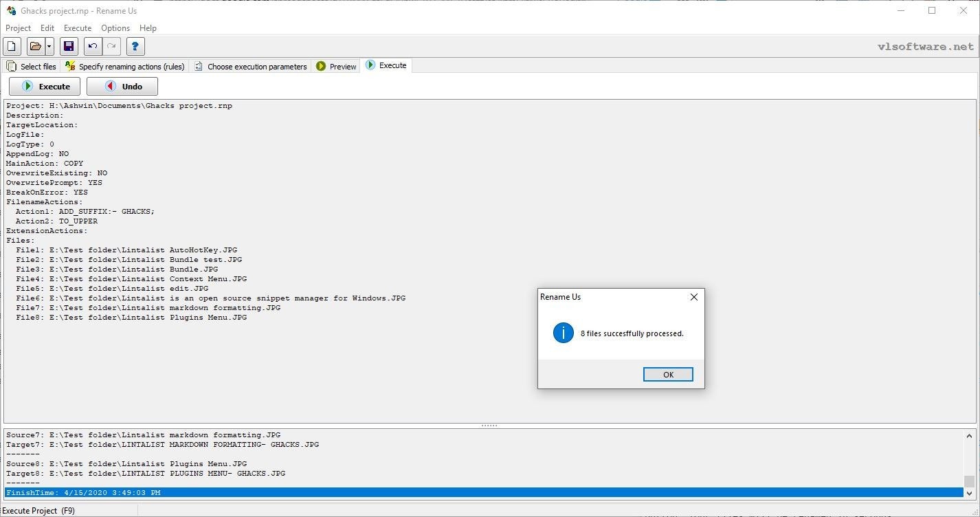Click the Redo arrow toolbar icon

[x=111, y=47]
